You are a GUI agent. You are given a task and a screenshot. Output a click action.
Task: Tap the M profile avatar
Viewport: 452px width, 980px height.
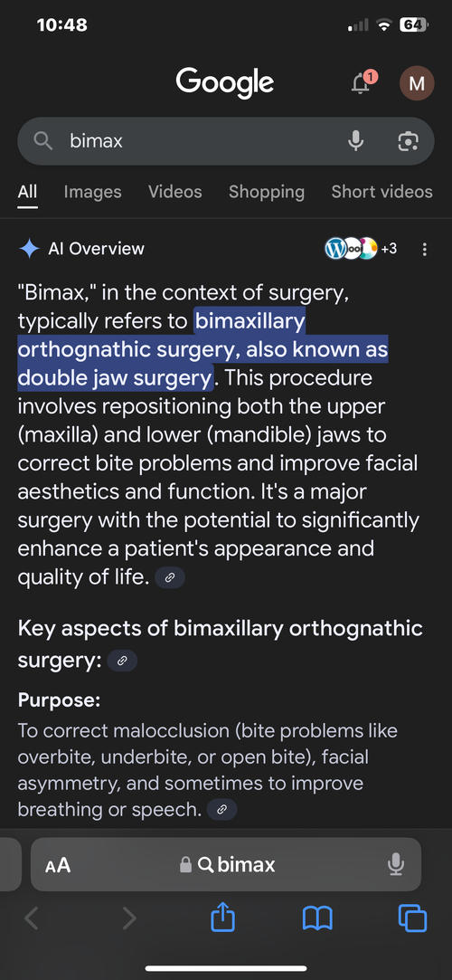417,83
